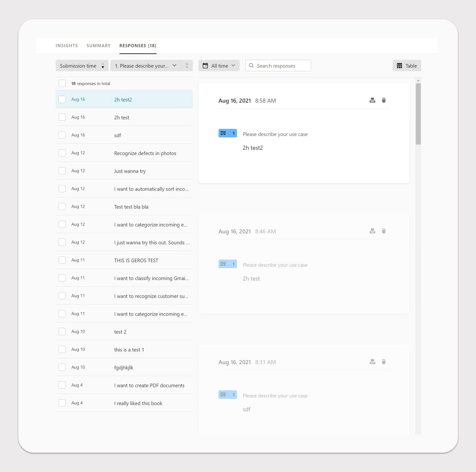Print the 8:46 AM response
Image resolution: width=476 pixels, height=472 pixels.
point(372,231)
